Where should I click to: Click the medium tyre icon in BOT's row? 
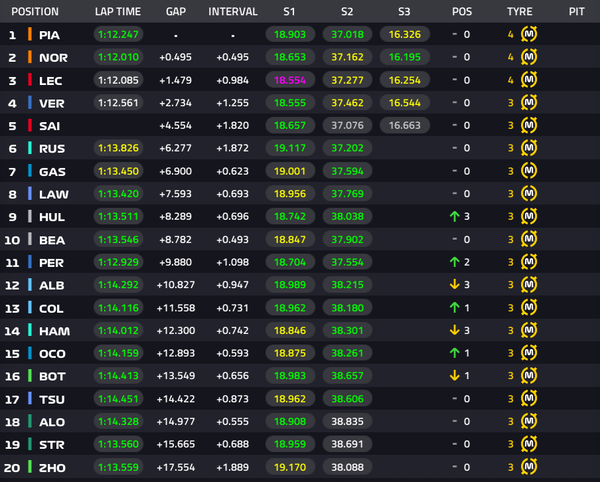pyautogui.click(x=529, y=376)
